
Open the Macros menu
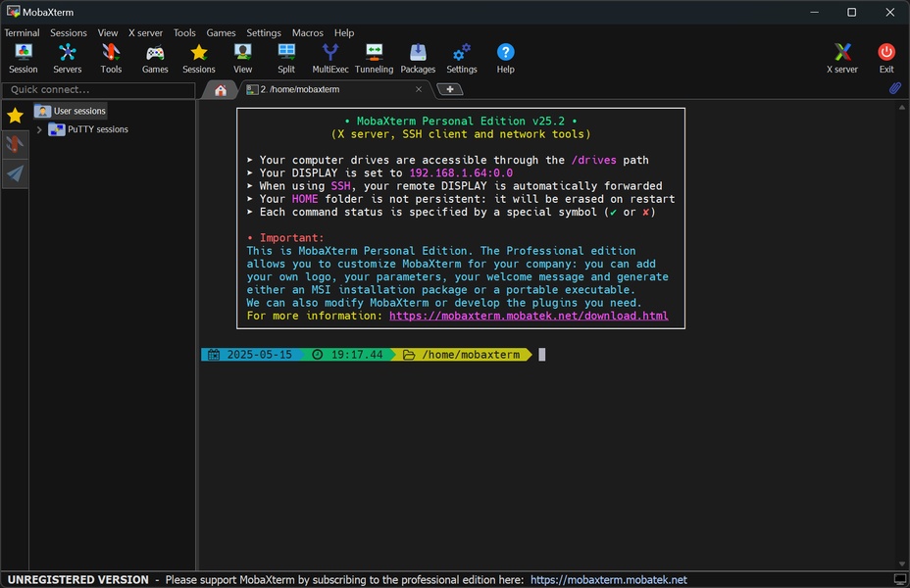click(x=307, y=32)
